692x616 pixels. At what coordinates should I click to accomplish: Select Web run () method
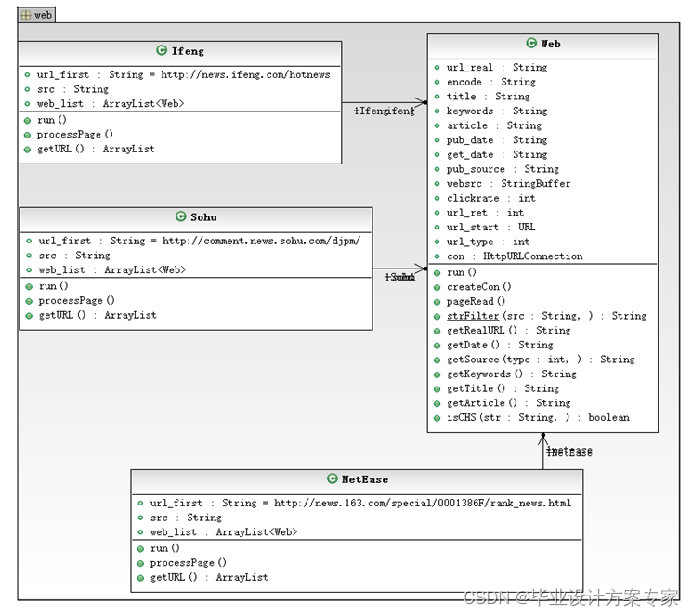point(462,272)
